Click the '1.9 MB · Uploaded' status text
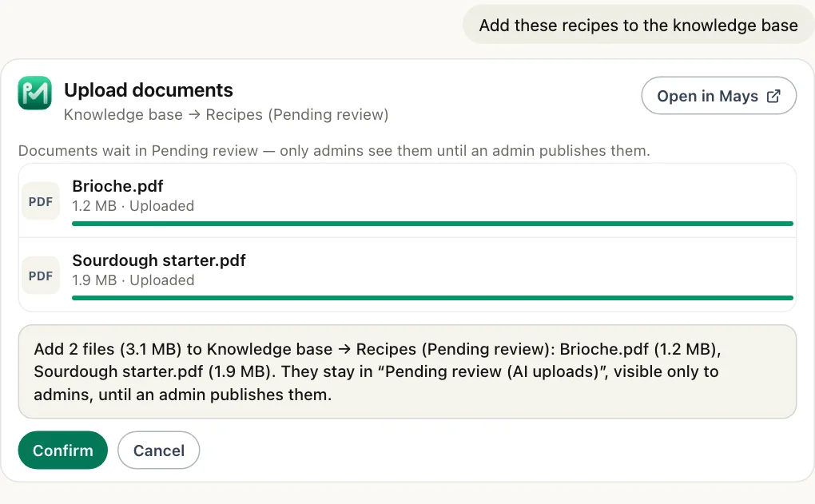 click(x=133, y=280)
